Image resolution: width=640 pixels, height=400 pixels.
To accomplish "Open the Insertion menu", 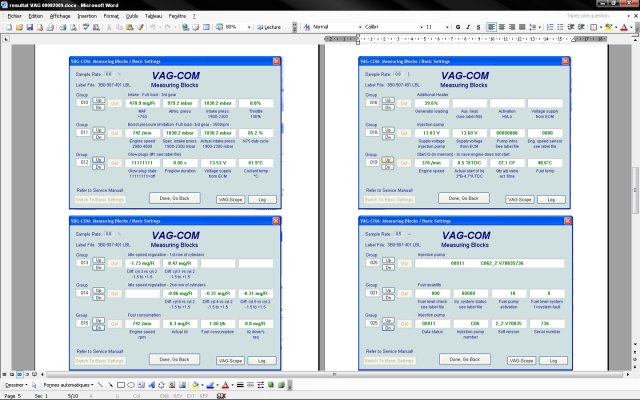I will 87,16.
